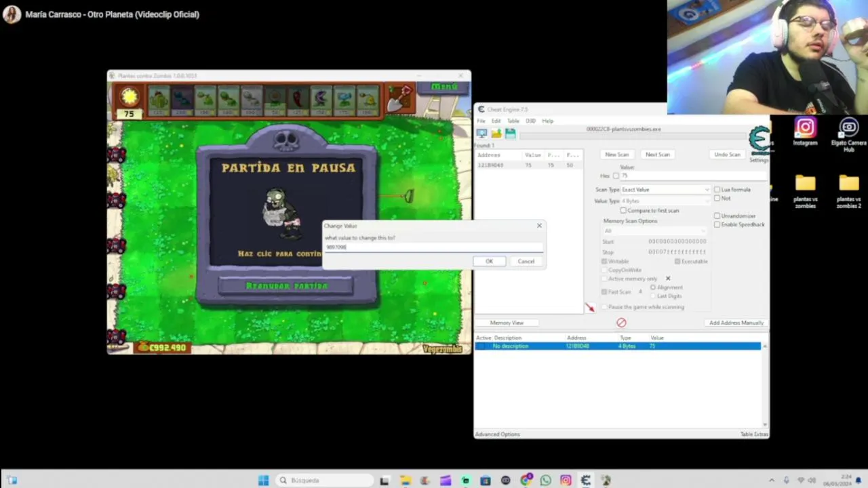Click Add Address Manually
Screen dimensions: 868x488
(x=736, y=323)
